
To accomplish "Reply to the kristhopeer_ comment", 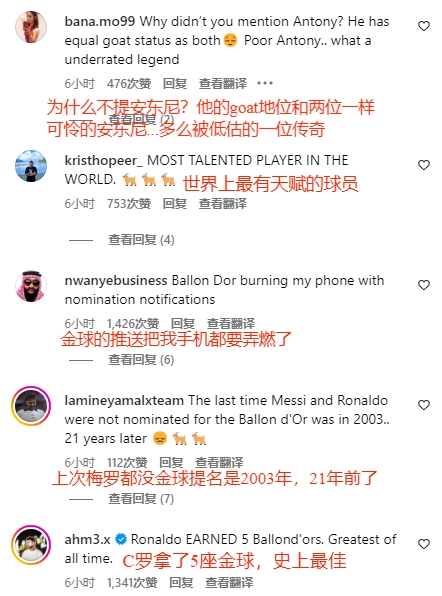I will [x=175, y=204].
